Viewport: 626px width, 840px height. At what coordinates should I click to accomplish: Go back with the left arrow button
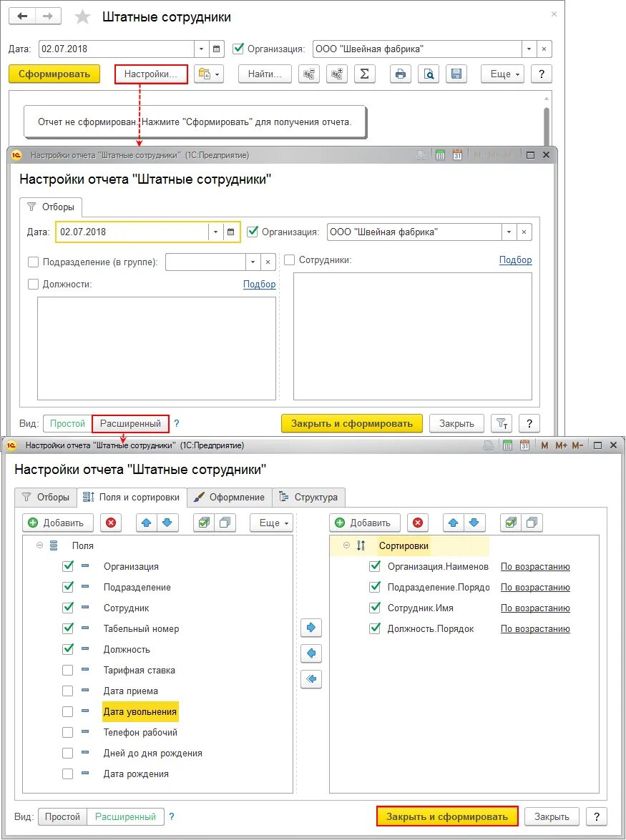click(x=22, y=16)
